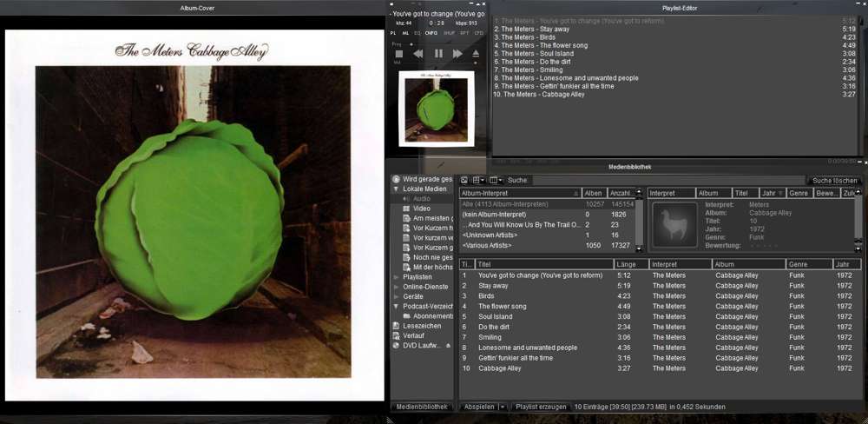Click the rewind/previous track button
This screenshot has height=424, width=868.
pos(418,54)
